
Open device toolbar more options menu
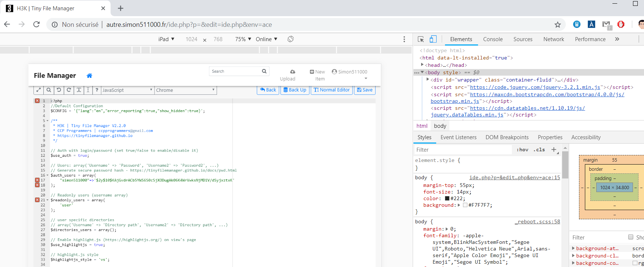404,39
